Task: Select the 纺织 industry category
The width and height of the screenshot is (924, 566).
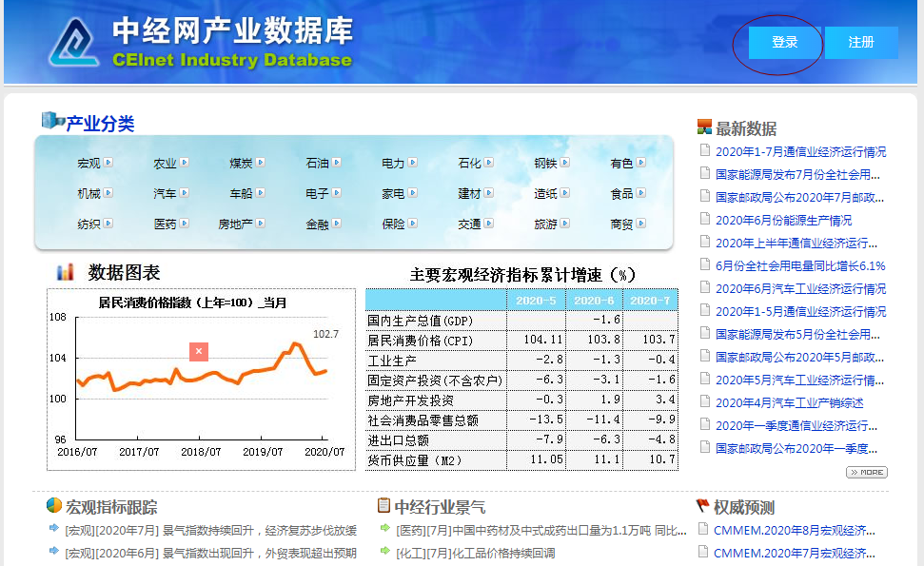Action: click(x=89, y=224)
